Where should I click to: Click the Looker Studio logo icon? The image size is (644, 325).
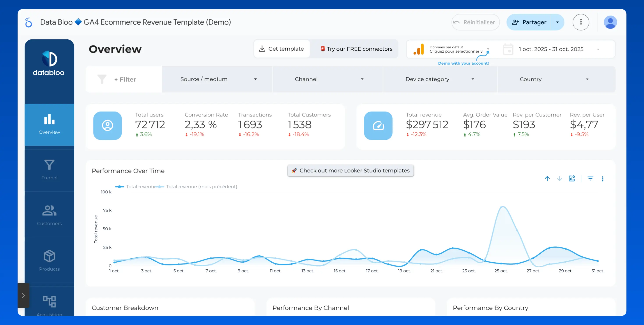click(29, 22)
